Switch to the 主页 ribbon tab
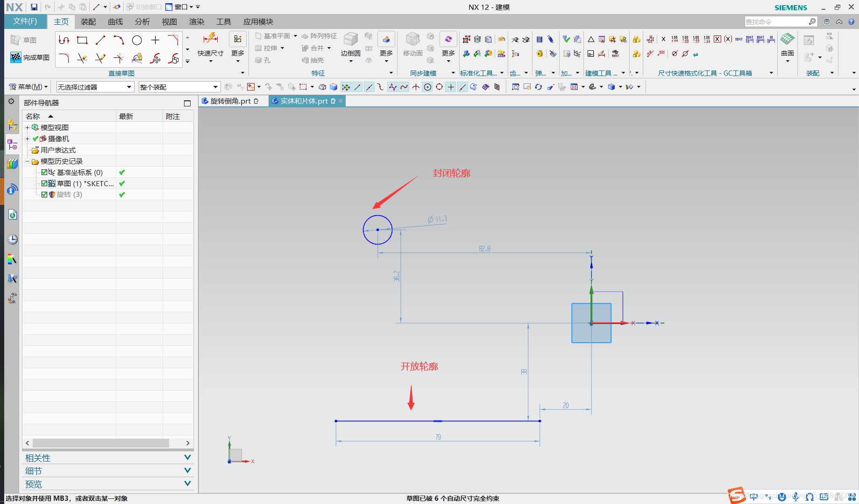859x504 pixels. pyautogui.click(x=61, y=21)
